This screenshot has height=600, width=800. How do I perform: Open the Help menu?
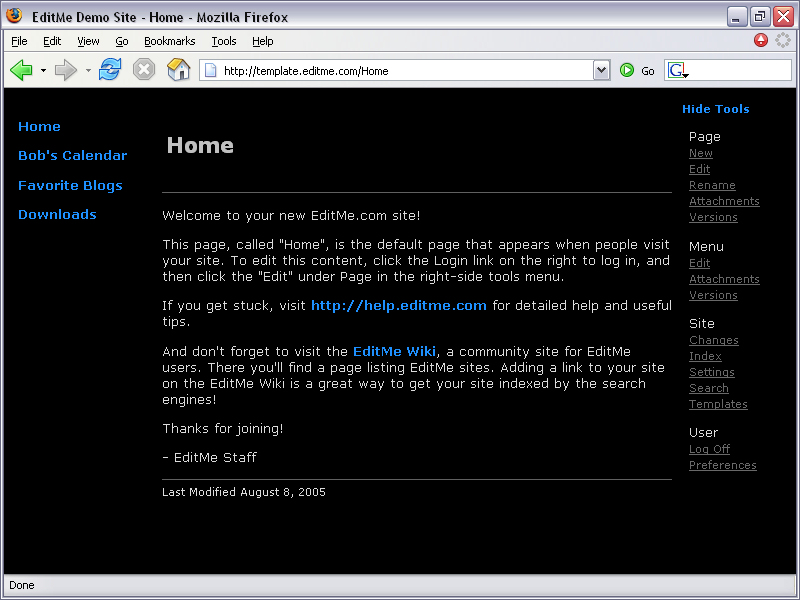click(263, 41)
